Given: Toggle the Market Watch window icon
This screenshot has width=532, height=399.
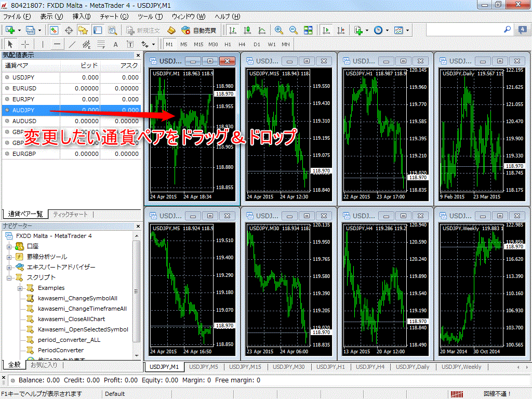Looking at the screenshot, I should pos(54,30).
